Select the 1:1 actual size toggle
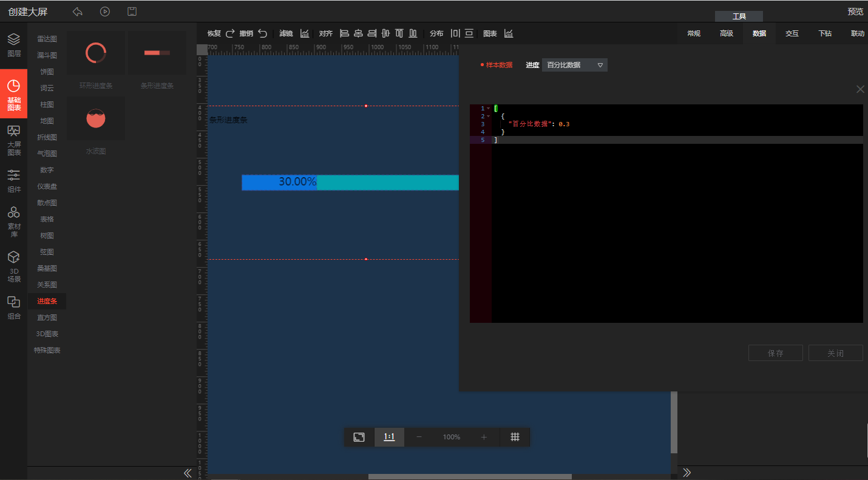 point(389,437)
